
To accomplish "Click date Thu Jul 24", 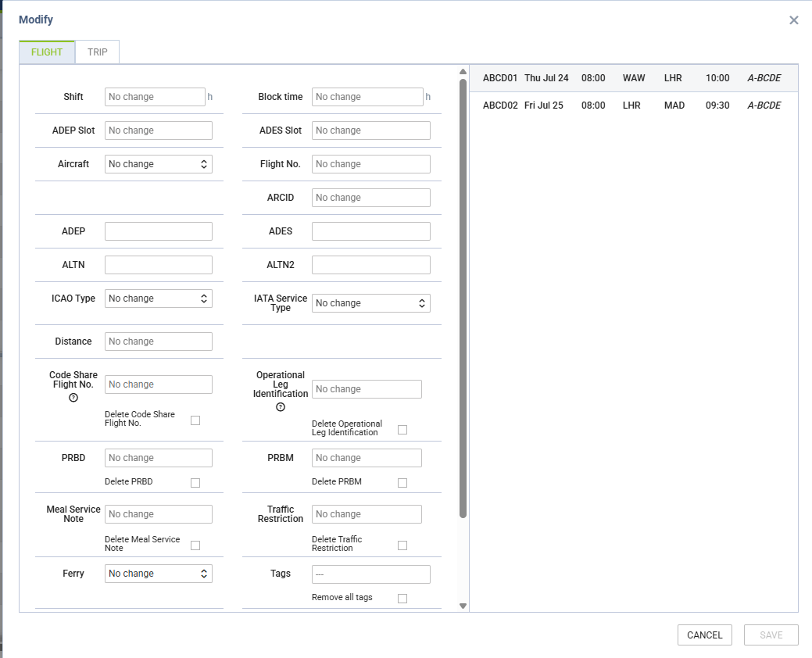I will point(546,78).
